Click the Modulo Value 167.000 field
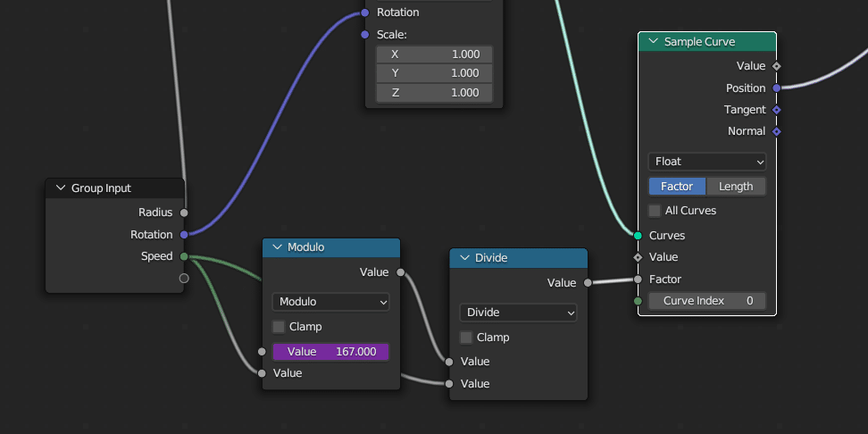Viewport: 868px width, 434px height. coord(330,352)
